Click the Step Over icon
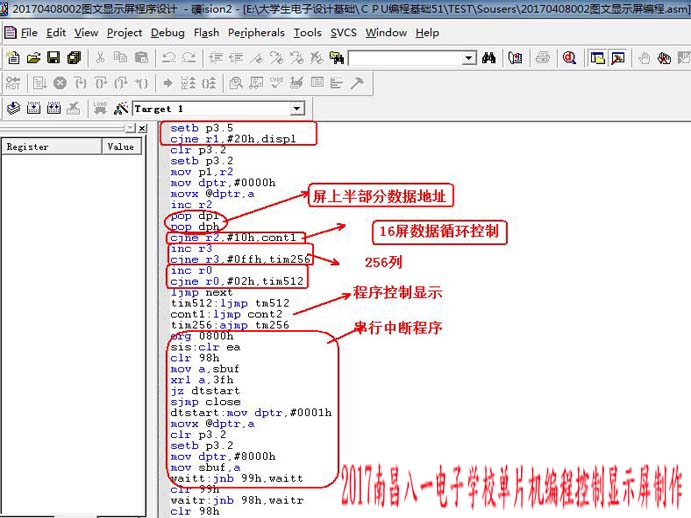This screenshot has height=518, width=691. (101, 83)
